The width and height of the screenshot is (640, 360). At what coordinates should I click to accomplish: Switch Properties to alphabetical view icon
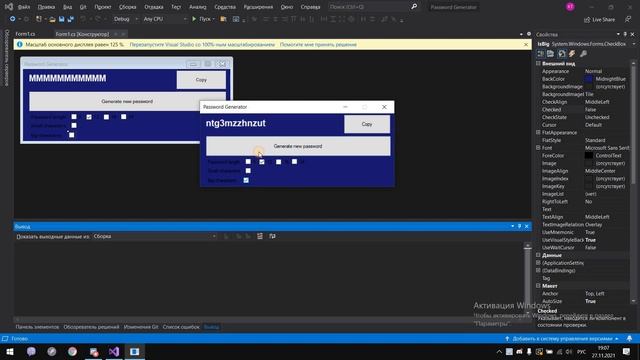551,53
